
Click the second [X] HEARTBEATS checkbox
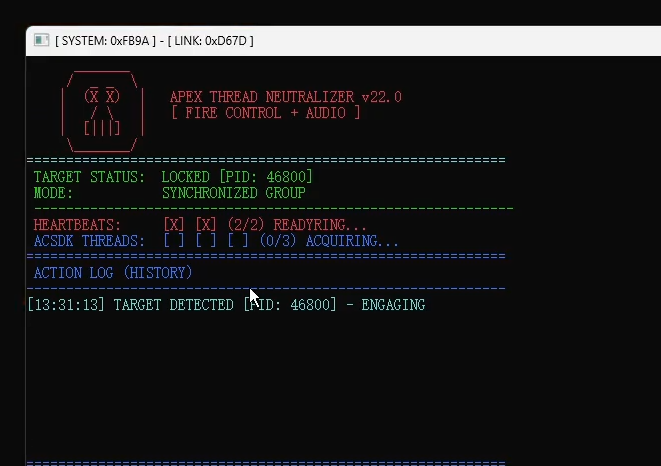tap(206, 225)
